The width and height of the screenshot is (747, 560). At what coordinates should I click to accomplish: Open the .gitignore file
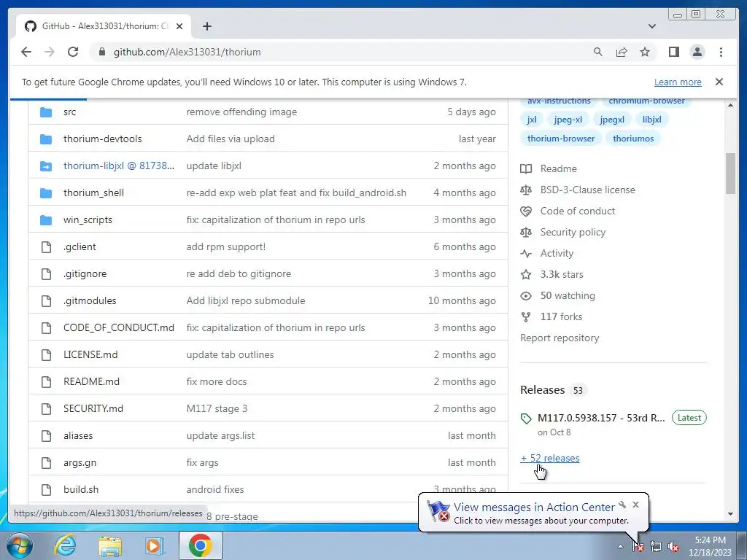(x=85, y=274)
